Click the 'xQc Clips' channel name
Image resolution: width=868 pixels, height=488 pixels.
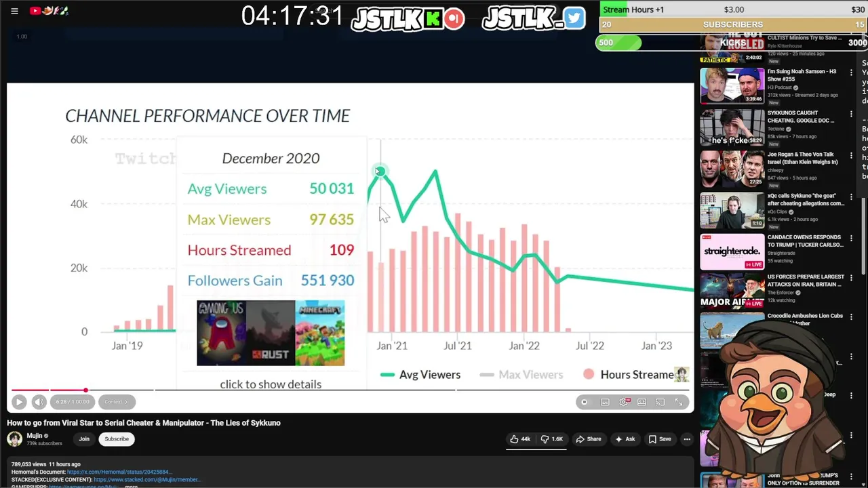click(x=777, y=211)
